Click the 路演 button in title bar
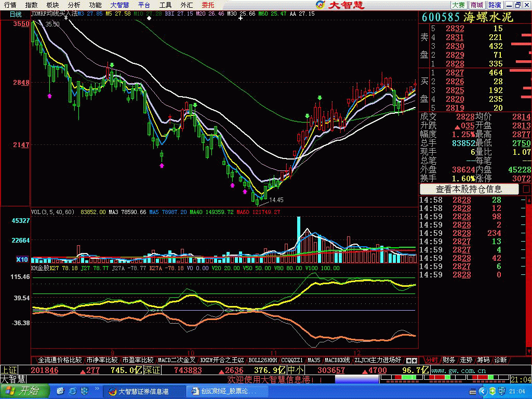 tap(495, 5)
